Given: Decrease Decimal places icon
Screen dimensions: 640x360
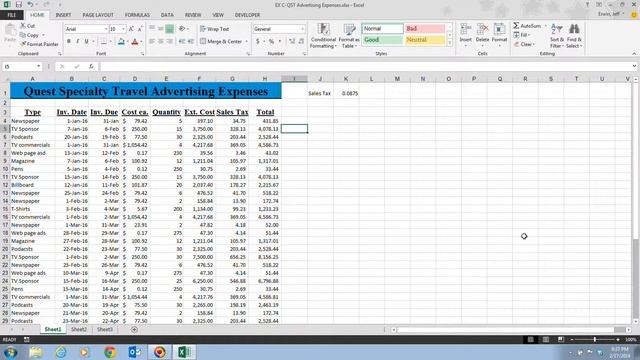Looking at the screenshot, I should (x=301, y=41).
